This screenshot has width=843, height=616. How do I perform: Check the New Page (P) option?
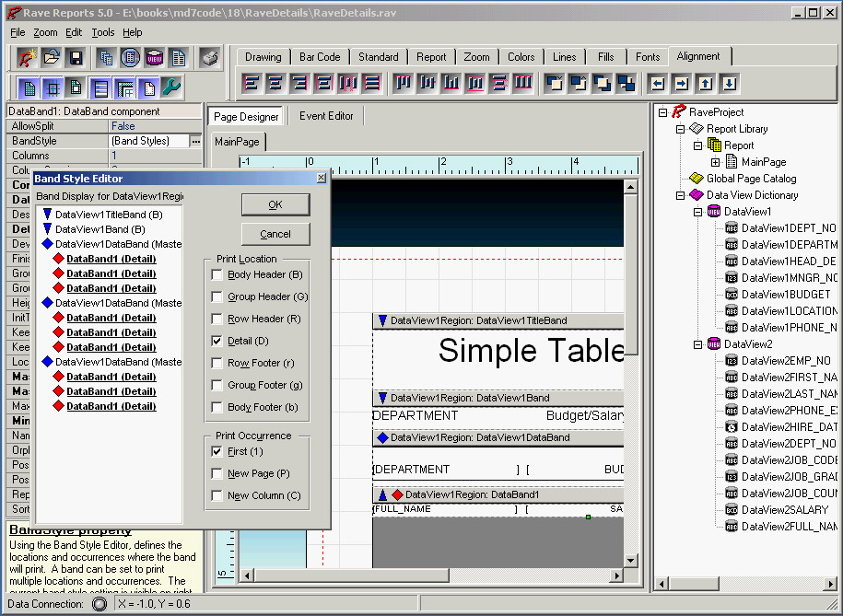tap(217, 473)
